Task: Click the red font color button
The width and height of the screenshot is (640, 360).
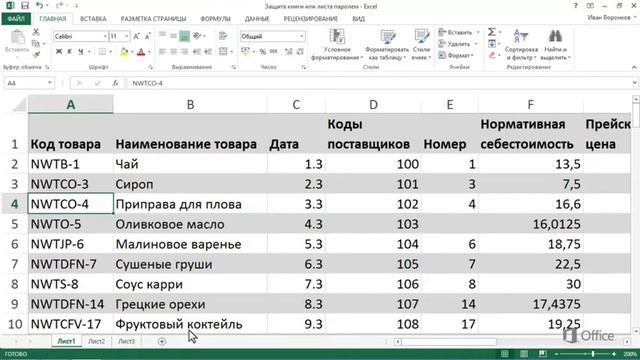Action: pos(141,52)
